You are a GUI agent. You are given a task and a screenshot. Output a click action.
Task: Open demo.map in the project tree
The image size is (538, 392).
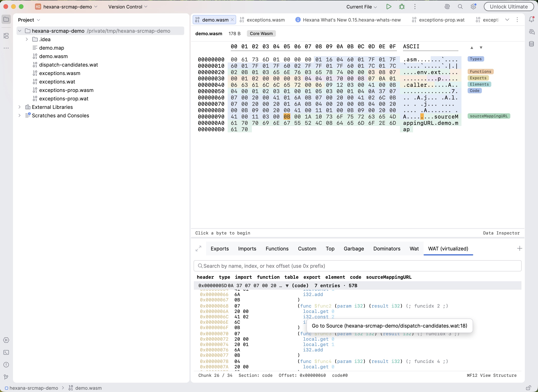click(x=52, y=48)
